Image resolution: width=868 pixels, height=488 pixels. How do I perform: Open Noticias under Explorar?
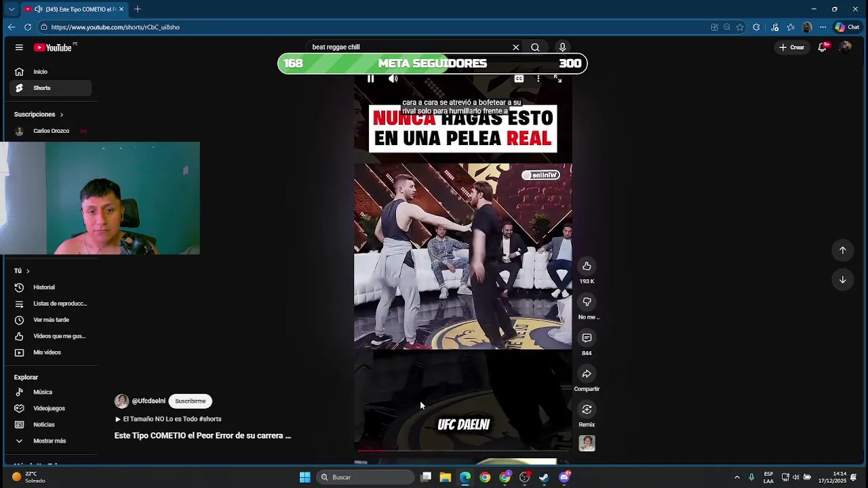(x=51, y=425)
